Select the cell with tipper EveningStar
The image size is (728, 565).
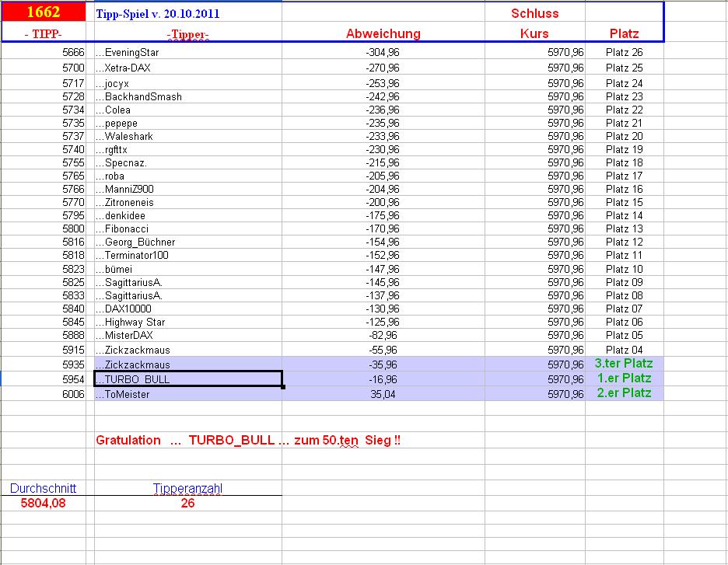tap(188, 52)
